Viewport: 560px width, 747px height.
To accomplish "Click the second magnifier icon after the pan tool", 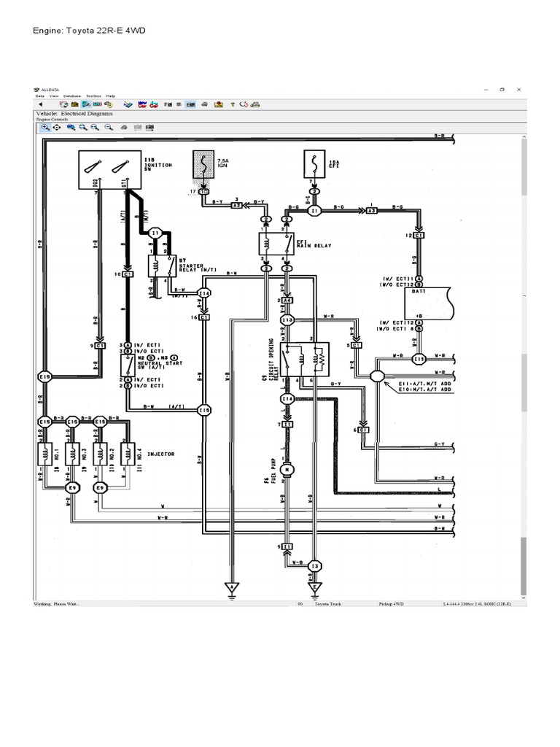I will pyautogui.click(x=83, y=127).
